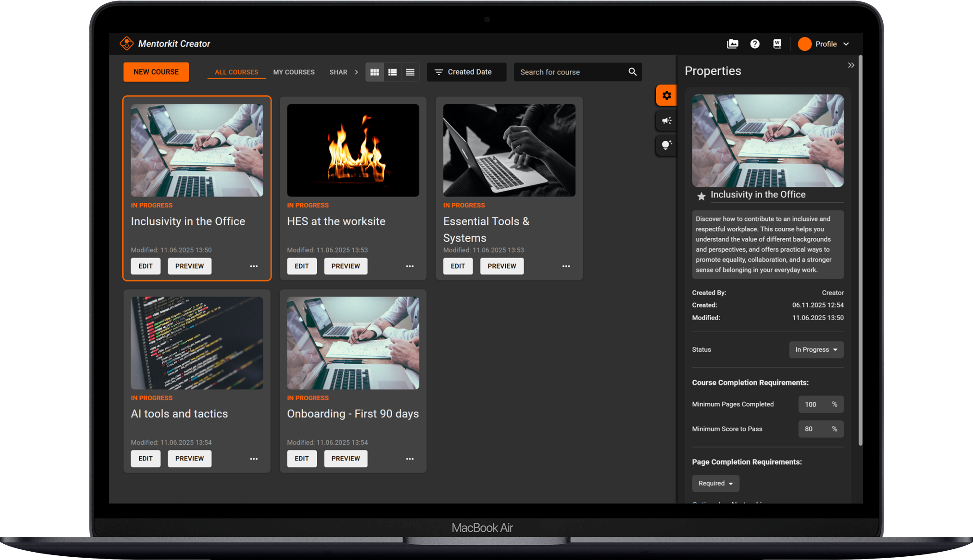The image size is (973, 560).
Task: Preview the HES at the worksite course
Action: (345, 266)
